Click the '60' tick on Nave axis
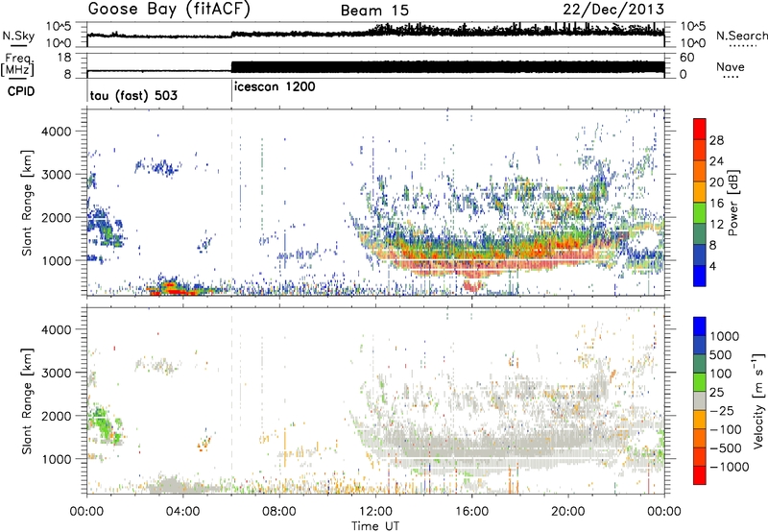Image resolution: width=768 pixels, height=532 pixels. click(x=687, y=58)
